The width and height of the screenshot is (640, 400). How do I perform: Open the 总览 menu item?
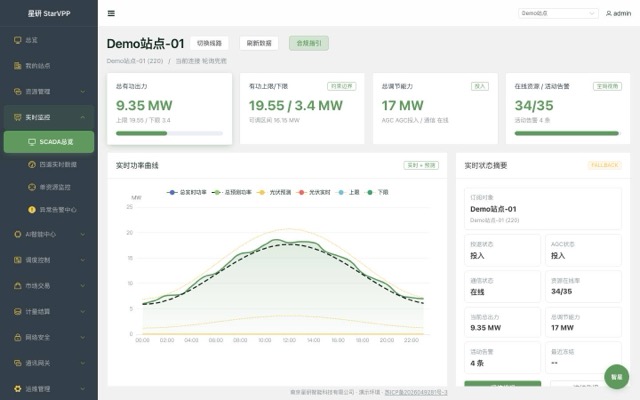point(49,40)
